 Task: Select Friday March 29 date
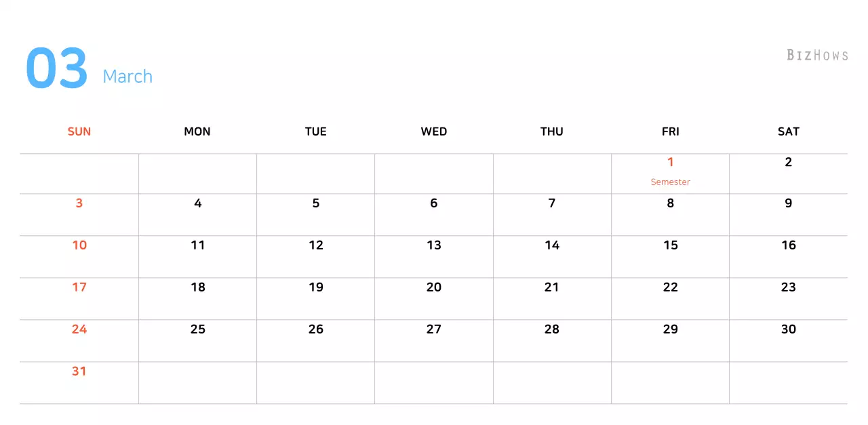pos(670,329)
